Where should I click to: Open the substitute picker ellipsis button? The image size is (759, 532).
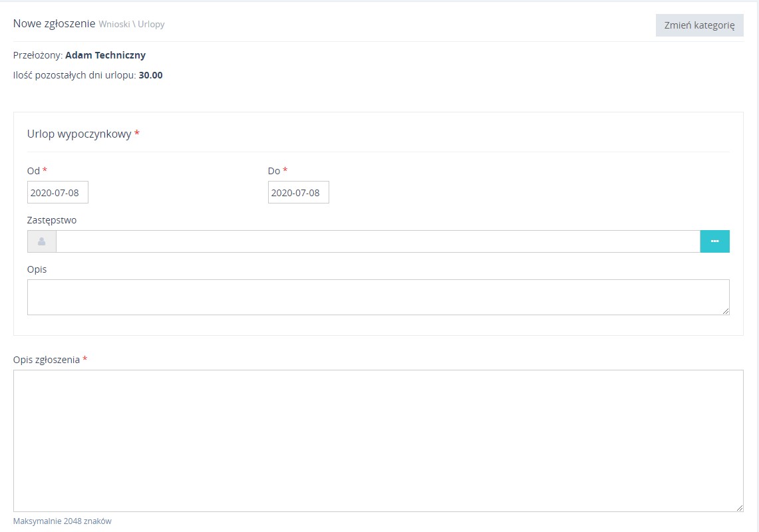click(714, 241)
